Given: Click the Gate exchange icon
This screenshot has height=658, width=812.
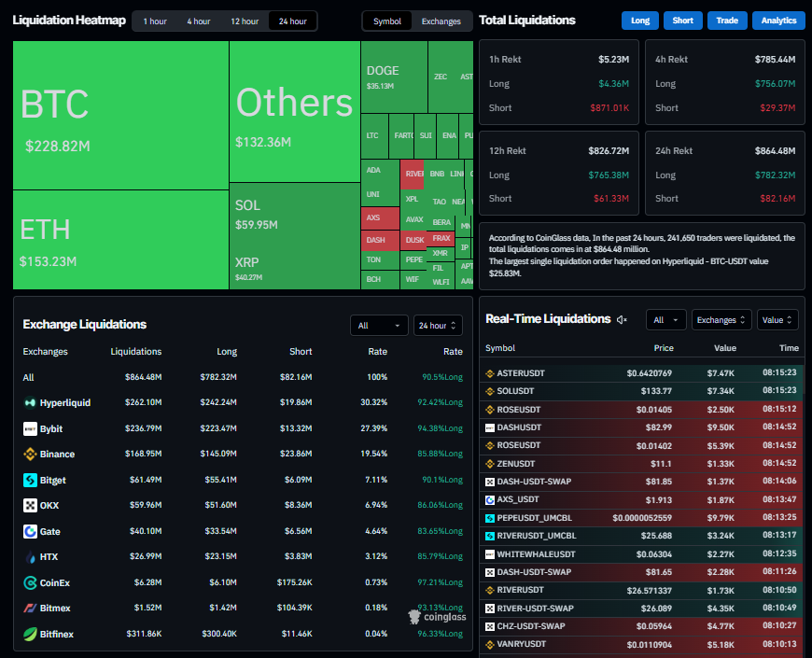Looking at the screenshot, I should pos(30,531).
